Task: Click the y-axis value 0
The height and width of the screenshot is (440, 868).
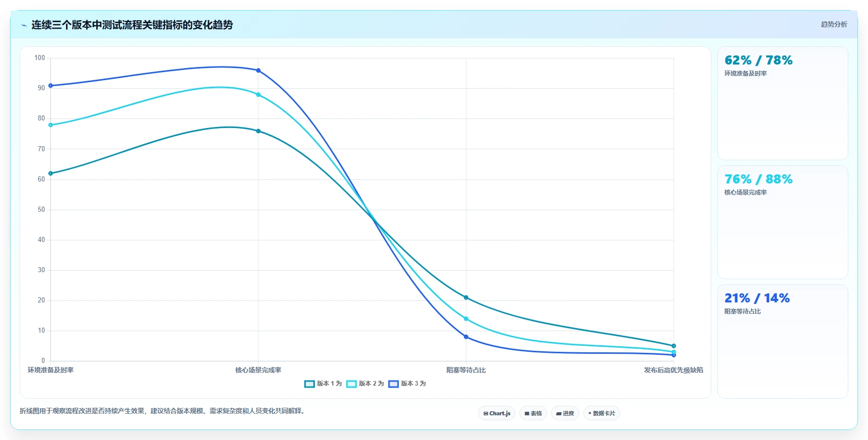Action: coord(43,361)
